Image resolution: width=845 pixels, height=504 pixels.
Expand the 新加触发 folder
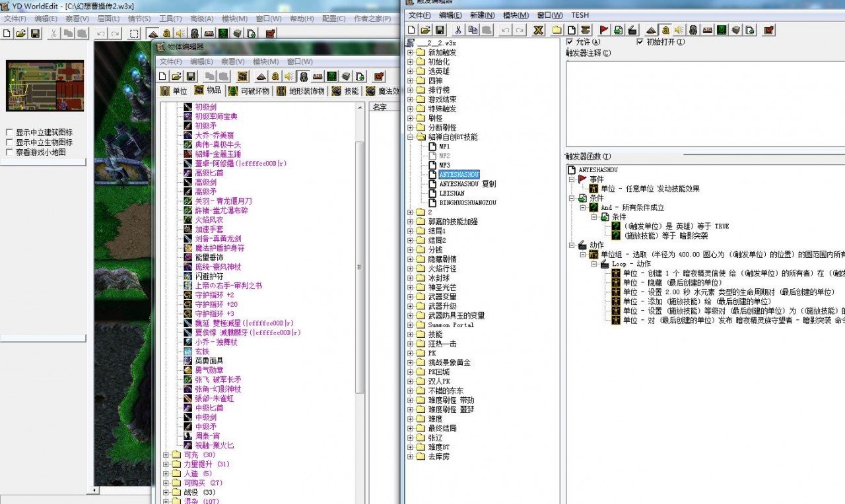(x=411, y=53)
